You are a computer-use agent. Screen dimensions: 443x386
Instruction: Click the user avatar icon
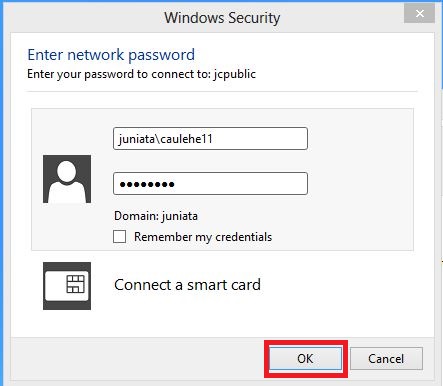point(67,179)
